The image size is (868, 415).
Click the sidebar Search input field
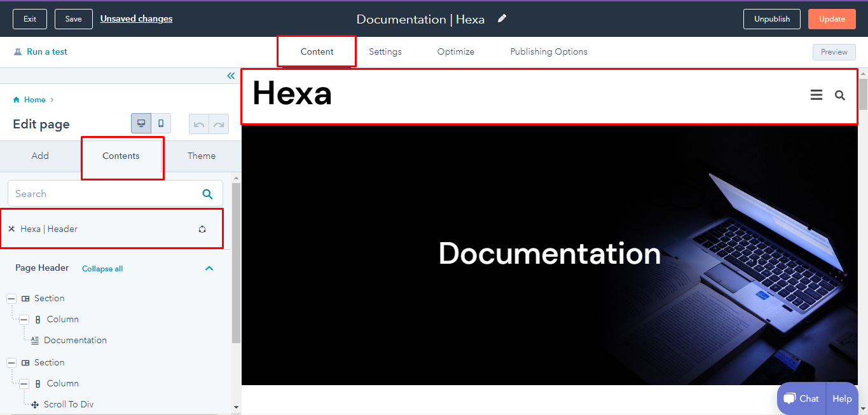coord(102,194)
